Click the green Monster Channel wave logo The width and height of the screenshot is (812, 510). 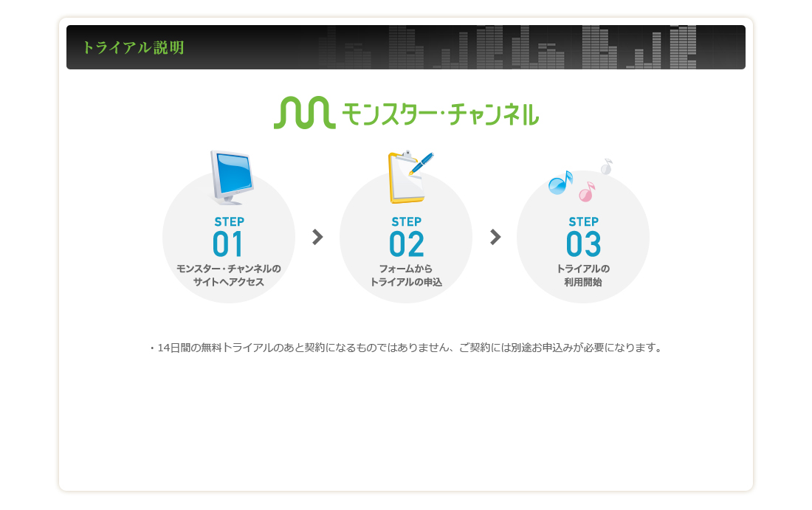coord(304,113)
